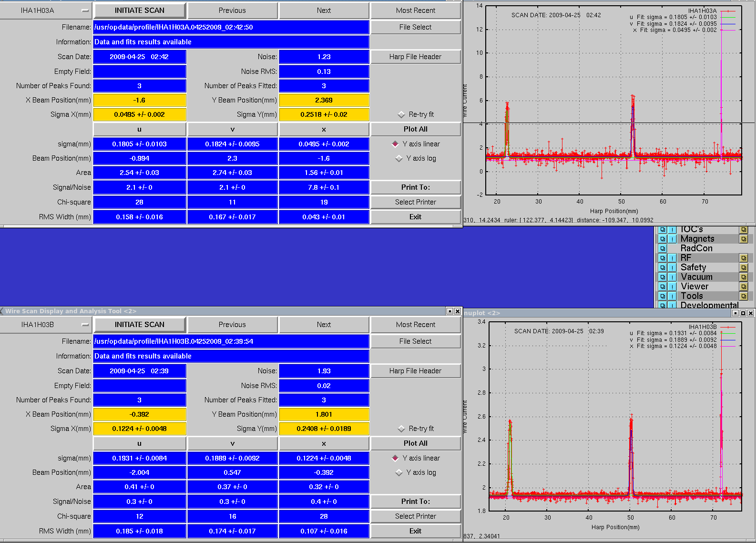The width and height of the screenshot is (756, 543).
Task: Click Select Printer in the IHA1H03A panel
Action: coord(416,202)
